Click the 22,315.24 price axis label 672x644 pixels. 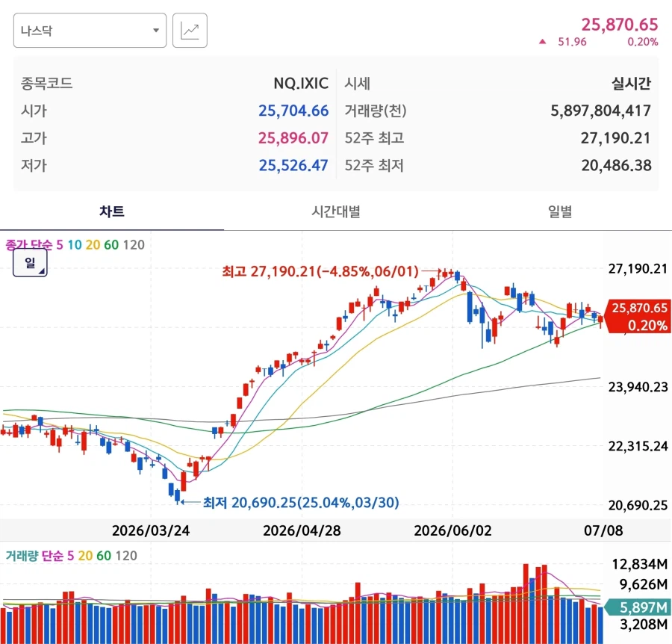638,446
